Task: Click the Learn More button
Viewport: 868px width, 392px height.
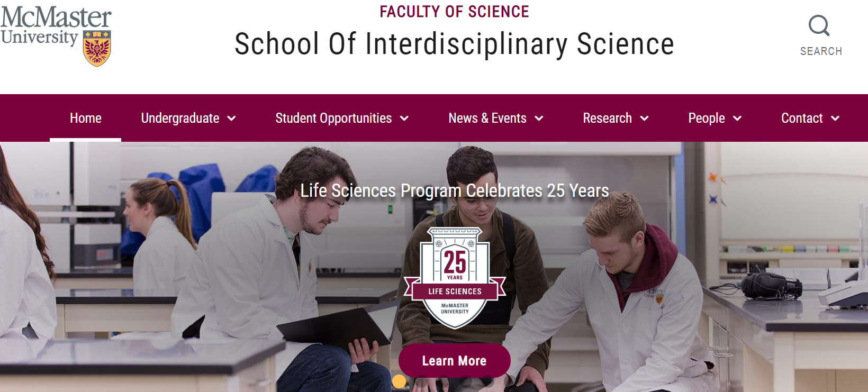Action: coord(454,361)
